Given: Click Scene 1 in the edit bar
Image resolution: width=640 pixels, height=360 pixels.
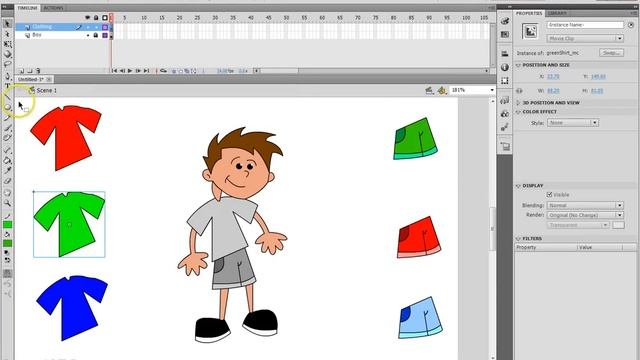Looking at the screenshot, I should (x=47, y=91).
